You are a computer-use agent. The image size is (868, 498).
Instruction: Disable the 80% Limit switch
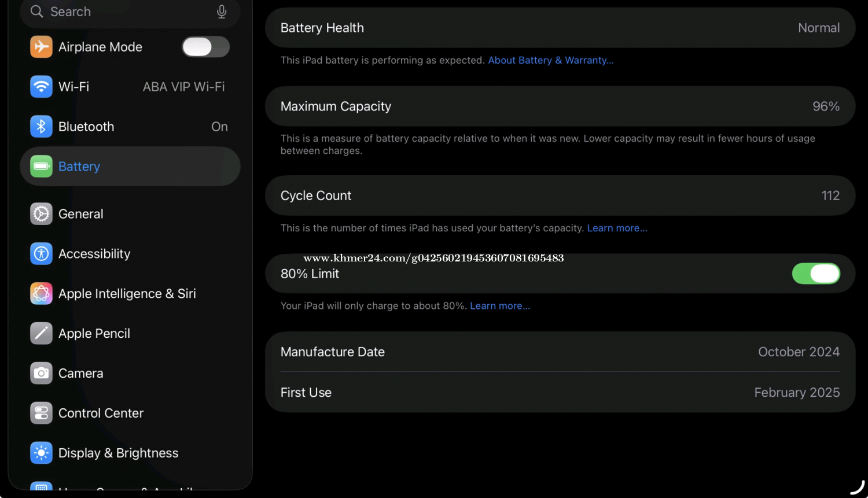[816, 274]
